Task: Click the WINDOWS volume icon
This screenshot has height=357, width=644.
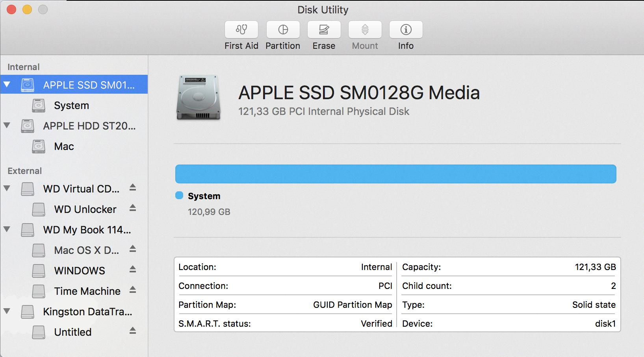Action: [39, 271]
